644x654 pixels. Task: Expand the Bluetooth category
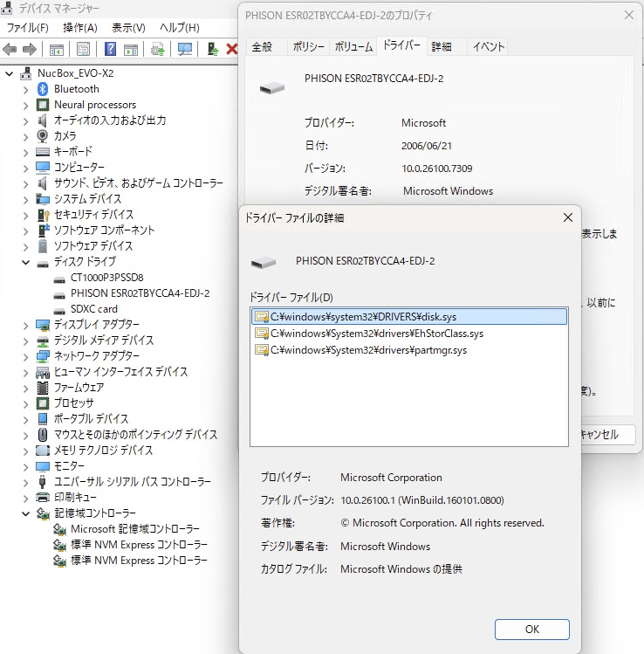24,89
